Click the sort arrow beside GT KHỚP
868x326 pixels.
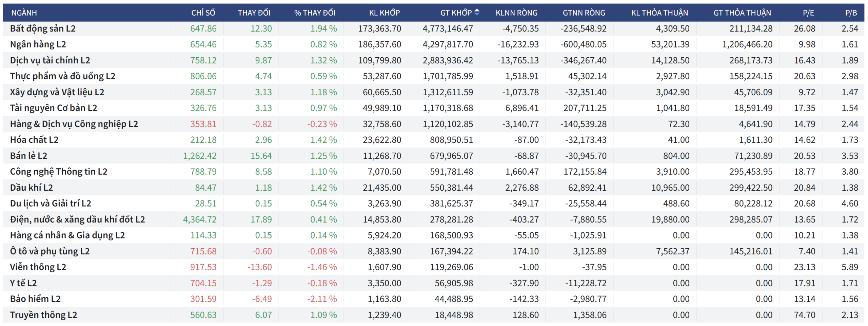click(x=477, y=13)
